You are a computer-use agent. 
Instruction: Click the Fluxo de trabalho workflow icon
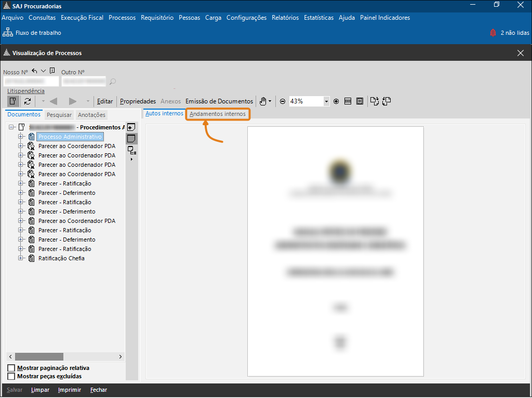(x=8, y=33)
